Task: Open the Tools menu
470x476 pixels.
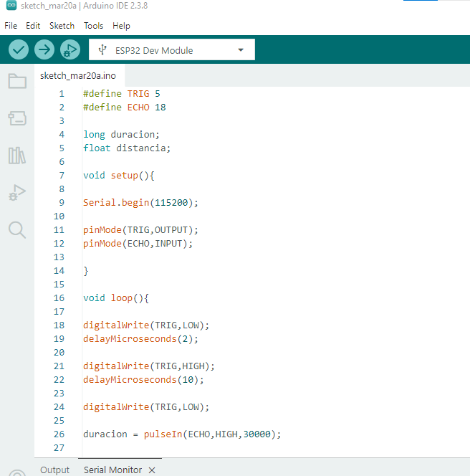Action: [x=93, y=26]
